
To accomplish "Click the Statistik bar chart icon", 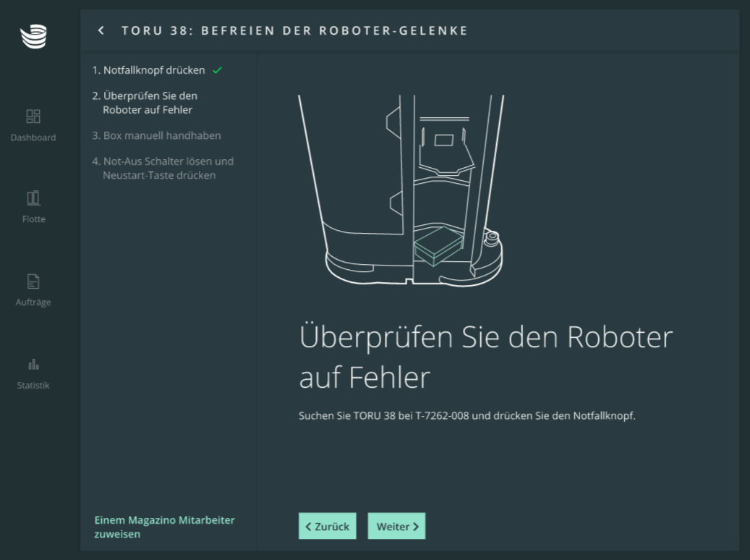I will pos(33,364).
